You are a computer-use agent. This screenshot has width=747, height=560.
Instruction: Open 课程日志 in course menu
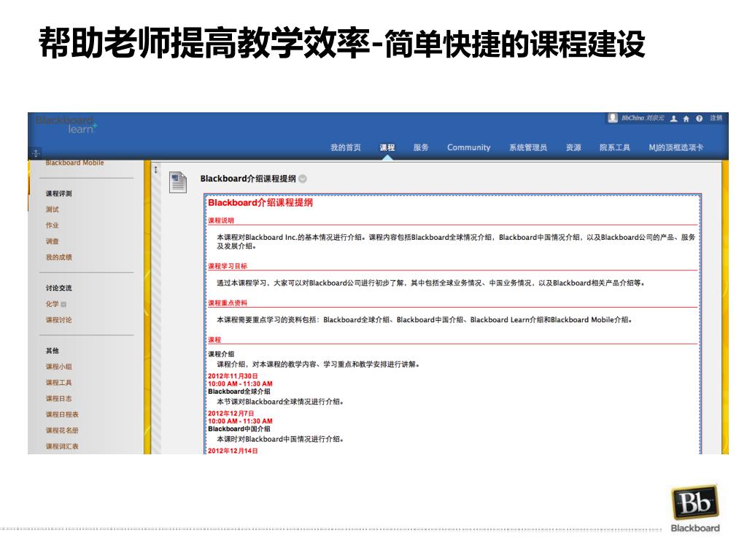[59, 399]
